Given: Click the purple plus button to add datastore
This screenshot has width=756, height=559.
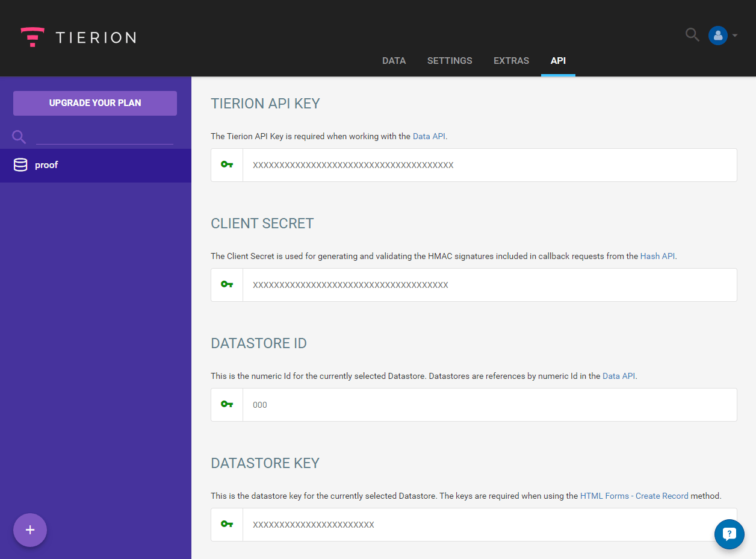Looking at the screenshot, I should click(x=29, y=530).
